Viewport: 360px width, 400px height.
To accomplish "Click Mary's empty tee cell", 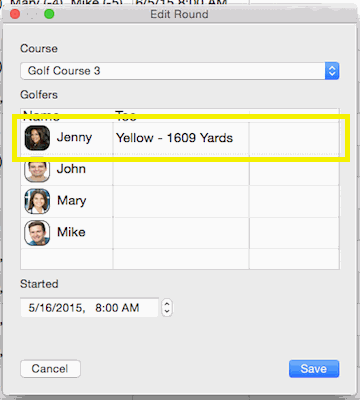I will pyautogui.click(x=181, y=201).
